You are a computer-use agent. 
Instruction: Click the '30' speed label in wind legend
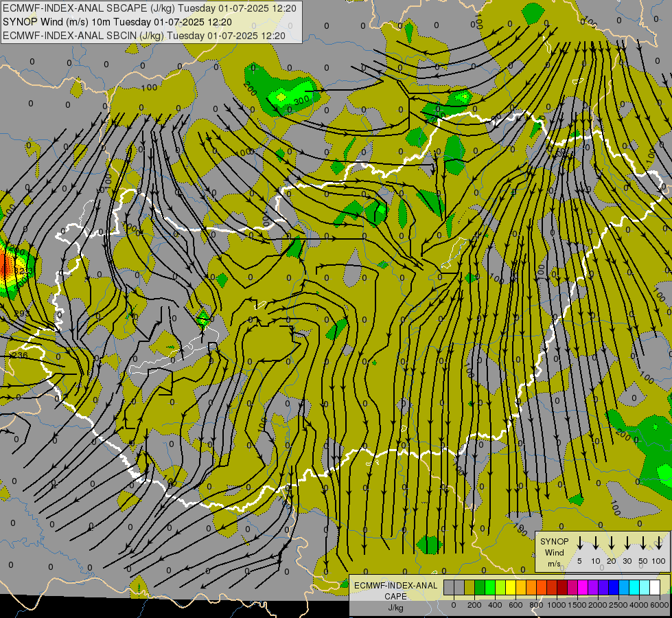627,561
